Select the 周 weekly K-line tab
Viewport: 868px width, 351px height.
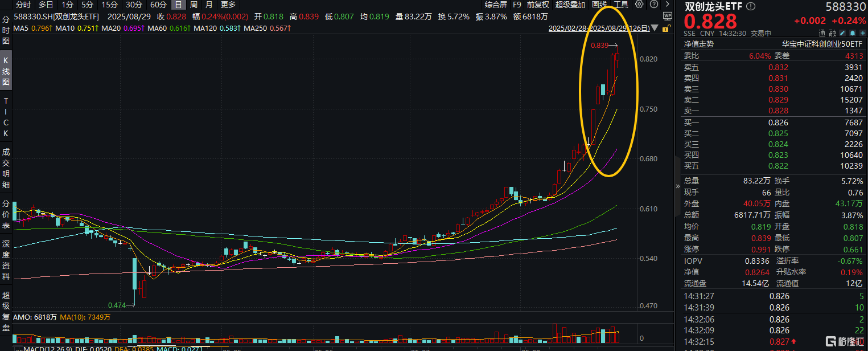(194, 5)
